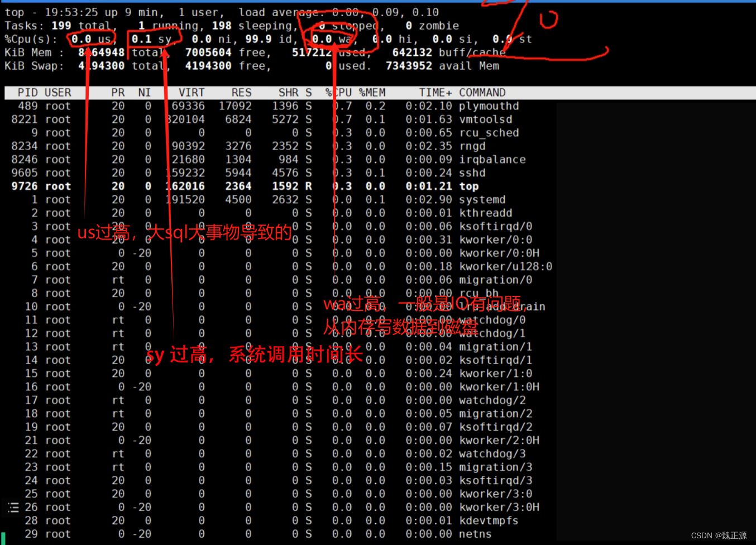Click the "1 user" text in the header

198,12
